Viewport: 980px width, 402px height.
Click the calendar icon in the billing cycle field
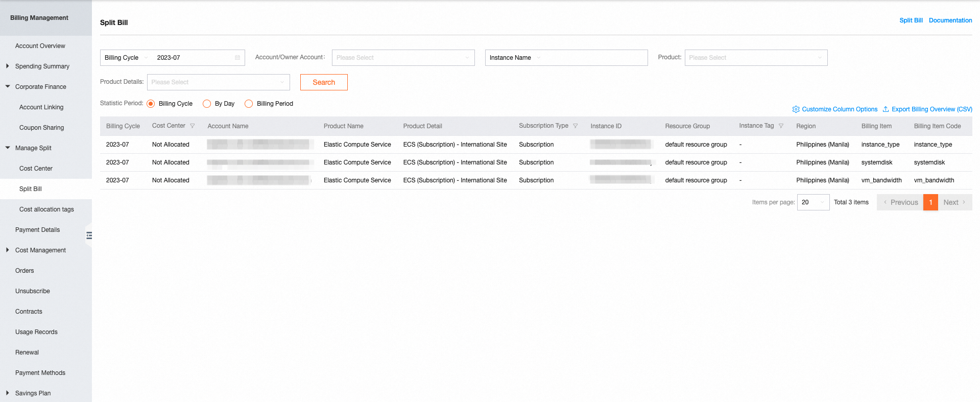[237, 58]
